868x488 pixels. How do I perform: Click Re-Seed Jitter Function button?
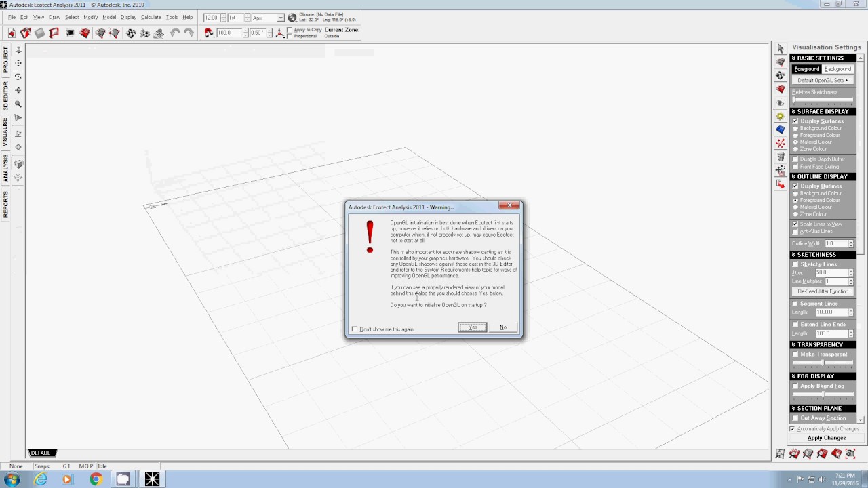coord(823,291)
